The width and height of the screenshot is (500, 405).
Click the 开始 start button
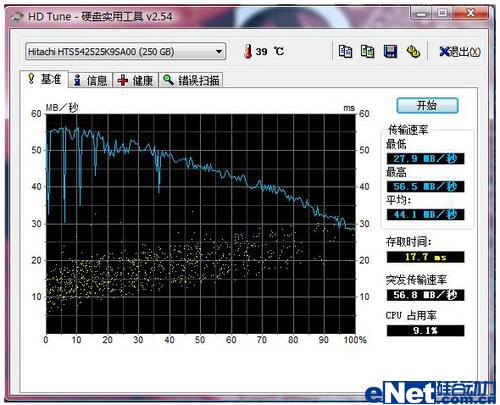coord(427,106)
